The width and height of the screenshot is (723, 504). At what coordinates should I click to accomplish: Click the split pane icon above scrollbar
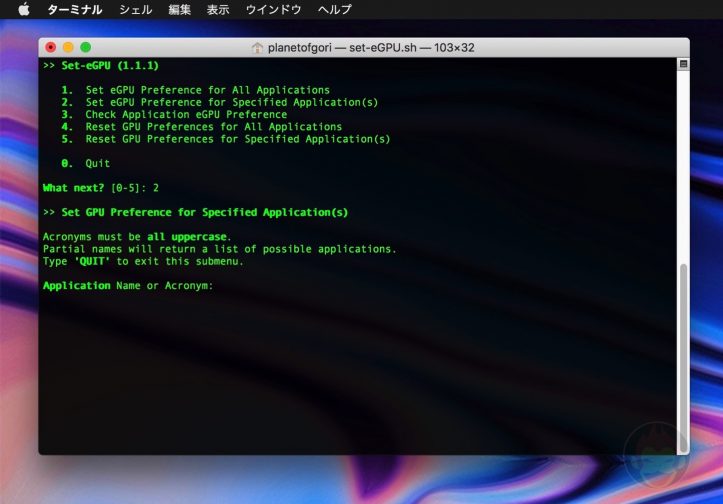[683, 63]
